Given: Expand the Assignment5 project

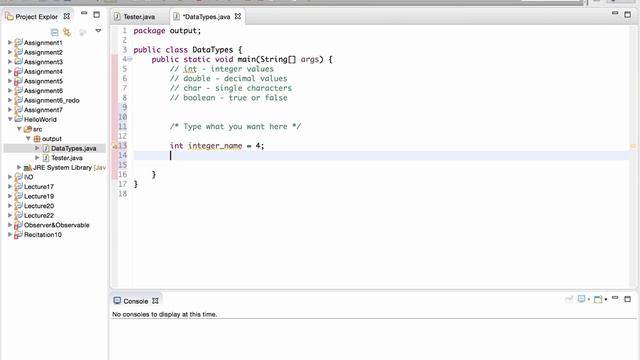Looking at the screenshot, I should pos(10,81).
